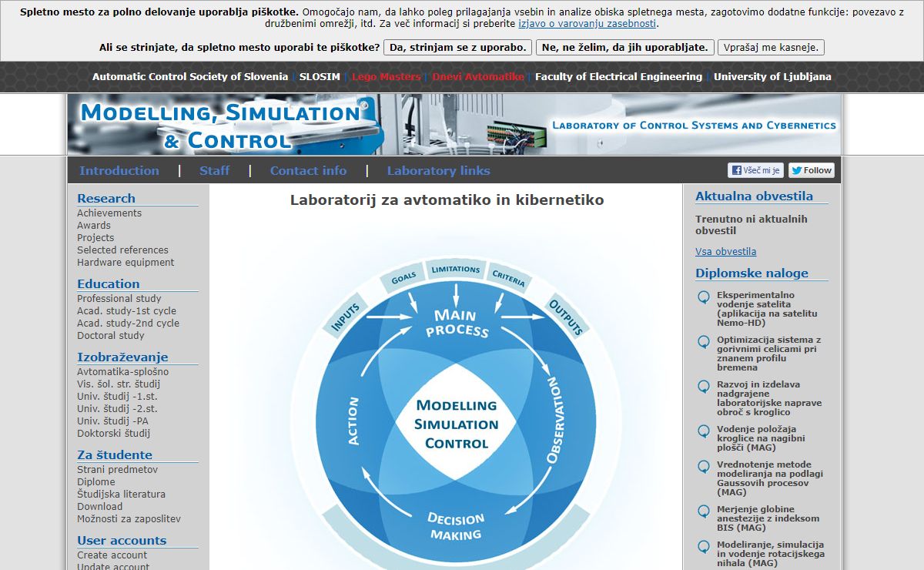Open Achievements under Research
The height and width of the screenshot is (570, 924).
click(109, 213)
